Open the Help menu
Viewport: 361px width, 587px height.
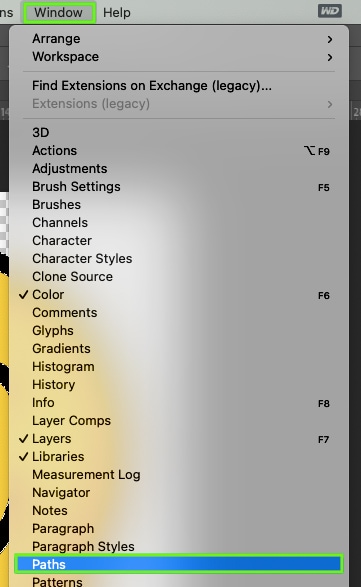[x=117, y=13]
